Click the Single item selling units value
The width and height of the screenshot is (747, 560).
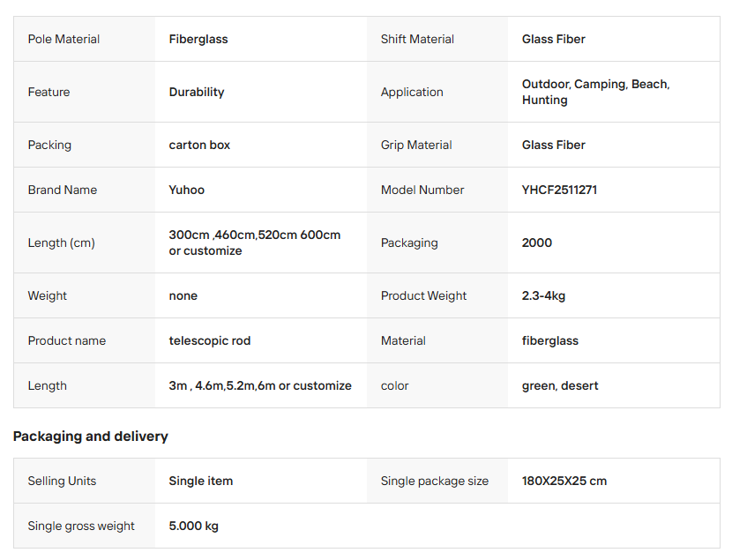[201, 481]
